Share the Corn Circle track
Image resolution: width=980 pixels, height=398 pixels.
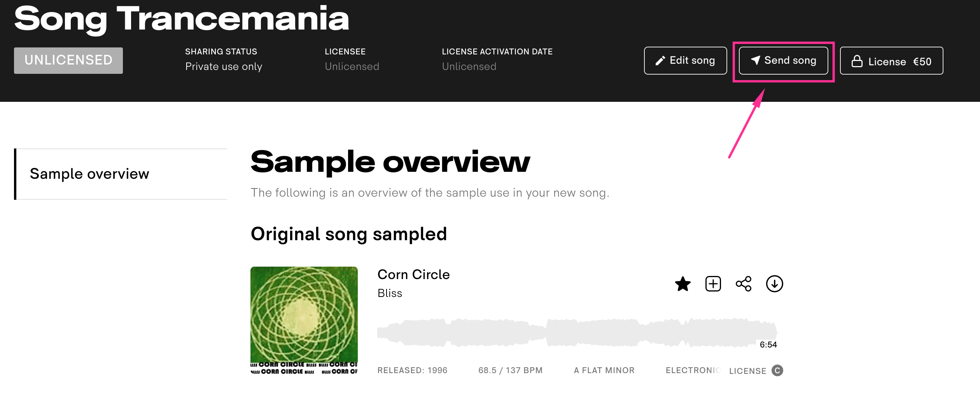pyautogui.click(x=744, y=284)
